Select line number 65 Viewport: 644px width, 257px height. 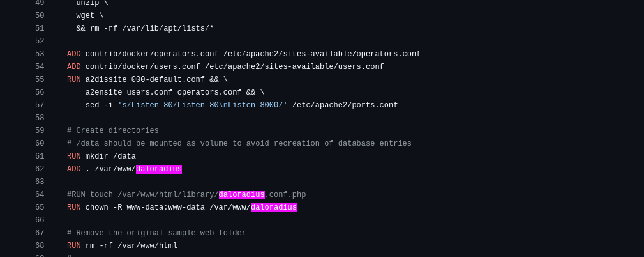(40, 207)
